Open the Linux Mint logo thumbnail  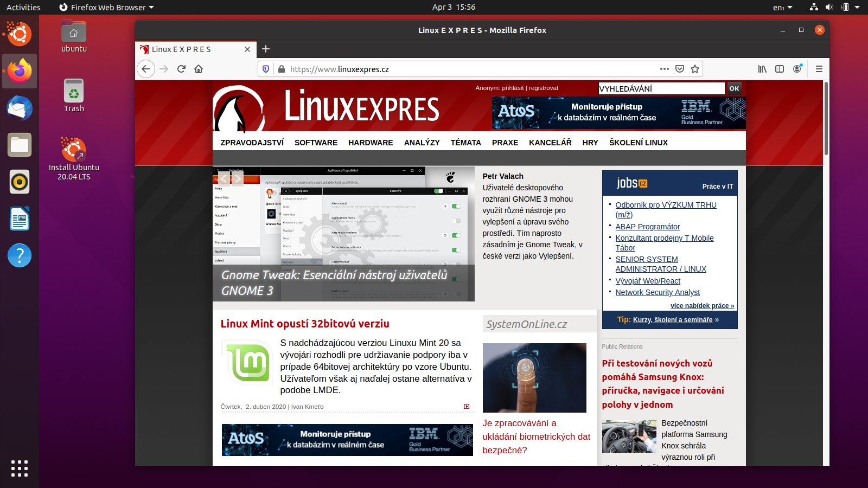click(247, 362)
